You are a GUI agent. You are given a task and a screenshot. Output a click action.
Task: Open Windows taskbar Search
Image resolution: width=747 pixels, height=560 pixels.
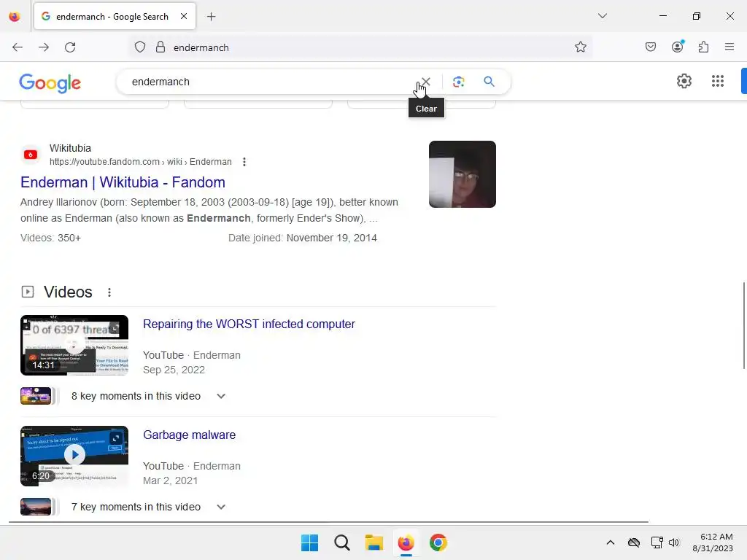coord(342,542)
